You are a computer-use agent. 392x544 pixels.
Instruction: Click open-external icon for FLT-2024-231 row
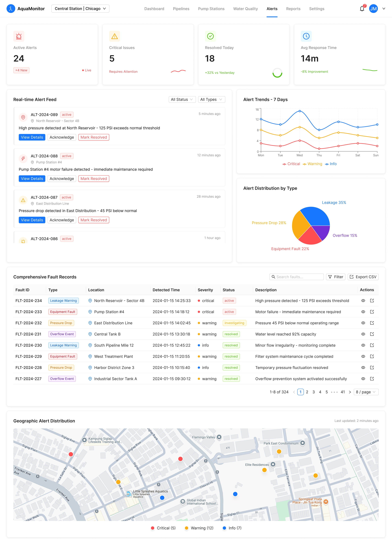click(x=372, y=334)
